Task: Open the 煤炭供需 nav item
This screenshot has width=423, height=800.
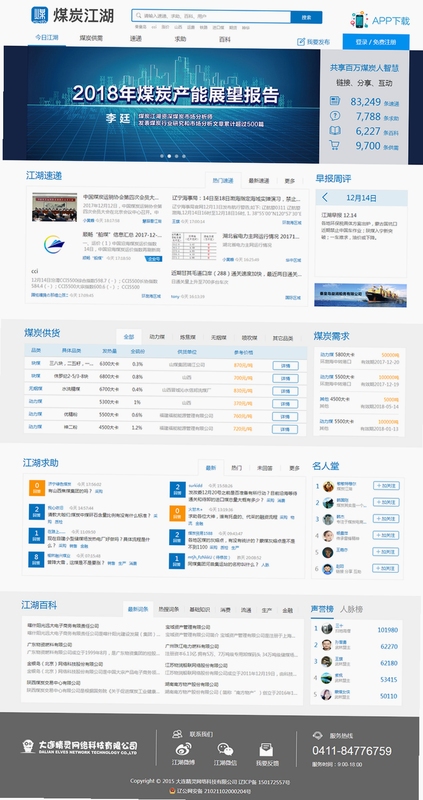Action: [91, 38]
